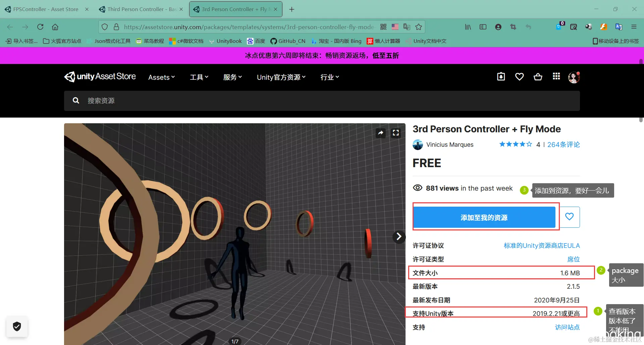This screenshot has height=345, width=644.
Task: Open 移动设备上的书签 folder
Action: pos(616,41)
